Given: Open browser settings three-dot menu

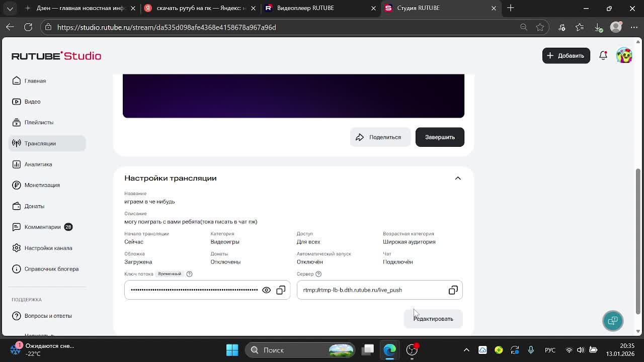Looking at the screenshot, I should click(633, 27).
